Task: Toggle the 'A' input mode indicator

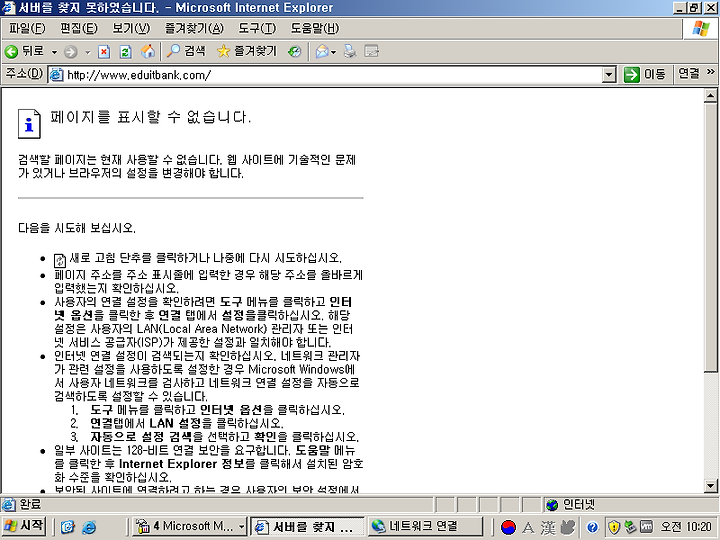Action: (x=529, y=527)
